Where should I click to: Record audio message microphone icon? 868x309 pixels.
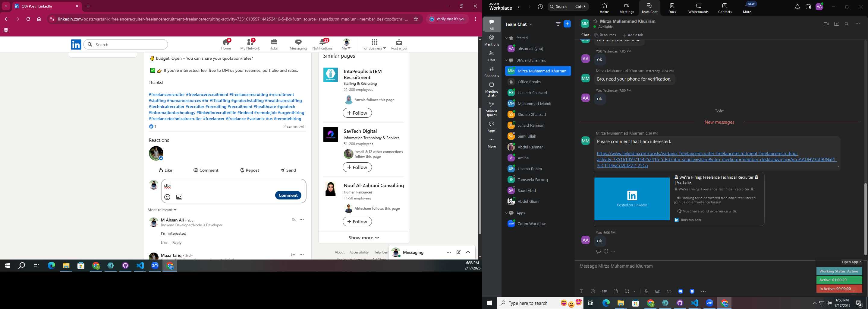(646, 291)
